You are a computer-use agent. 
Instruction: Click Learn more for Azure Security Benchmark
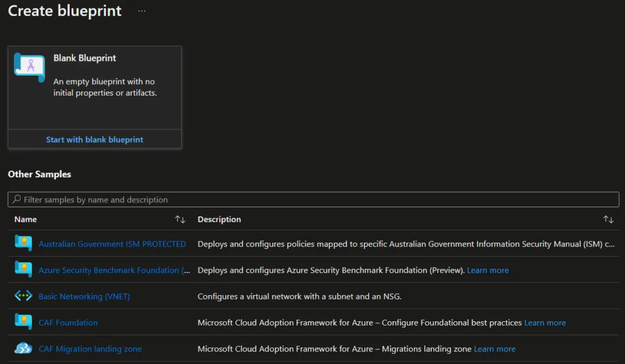tap(488, 271)
